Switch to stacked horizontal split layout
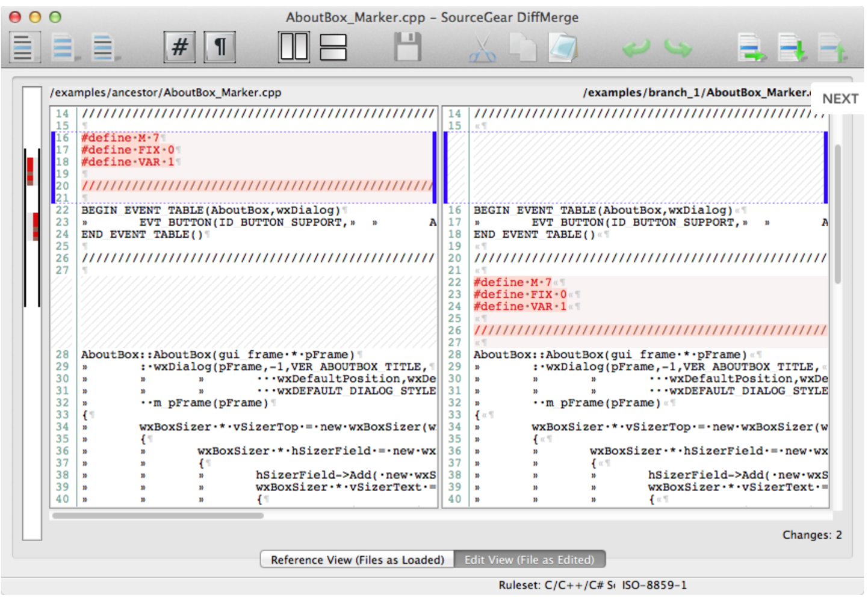868x600 pixels. pyautogui.click(x=333, y=48)
